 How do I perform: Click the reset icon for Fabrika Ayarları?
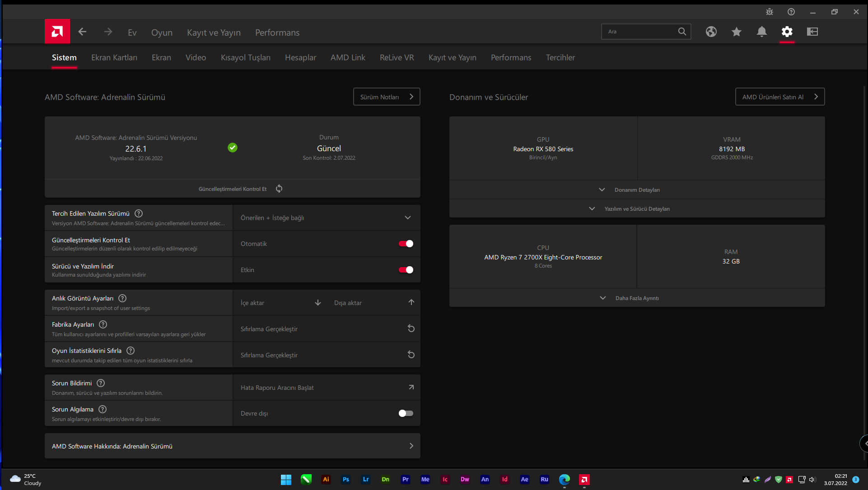coord(411,328)
